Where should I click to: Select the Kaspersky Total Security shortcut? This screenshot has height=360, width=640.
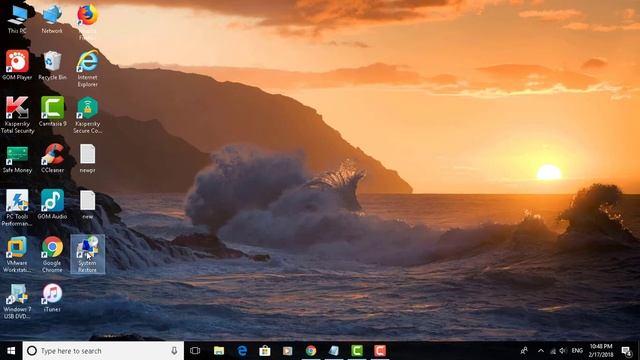[17, 115]
